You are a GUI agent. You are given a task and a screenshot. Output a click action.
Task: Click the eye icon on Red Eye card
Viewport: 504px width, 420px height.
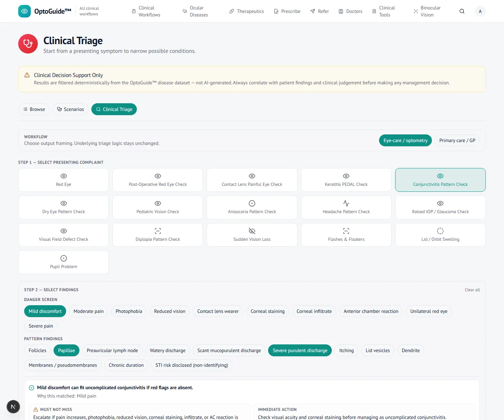[x=64, y=176]
